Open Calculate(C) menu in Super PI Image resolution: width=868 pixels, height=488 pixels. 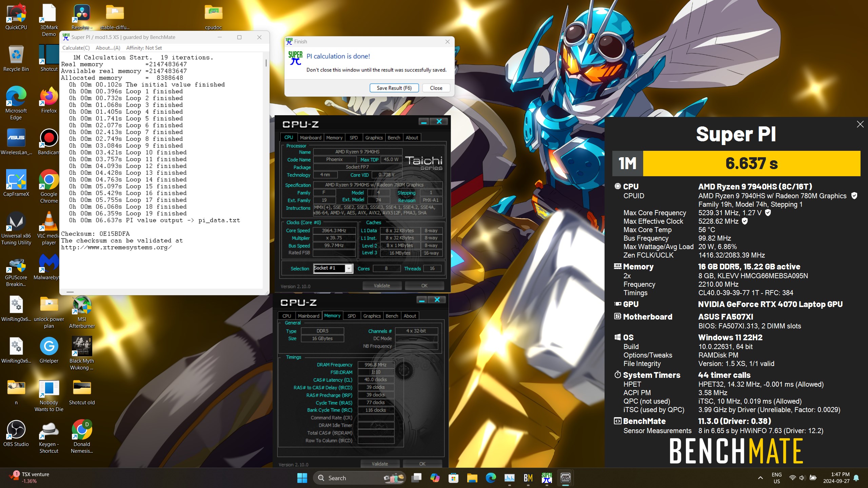coord(76,48)
